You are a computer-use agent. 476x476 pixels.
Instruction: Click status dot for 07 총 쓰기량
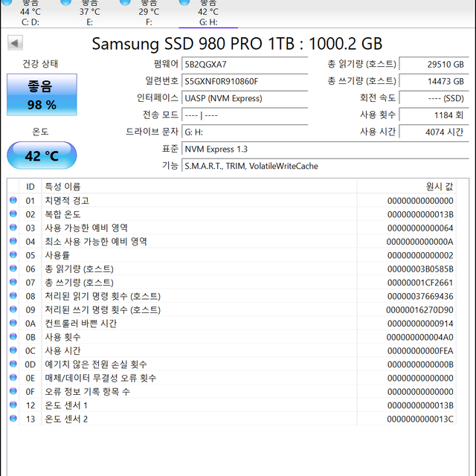[13, 283]
